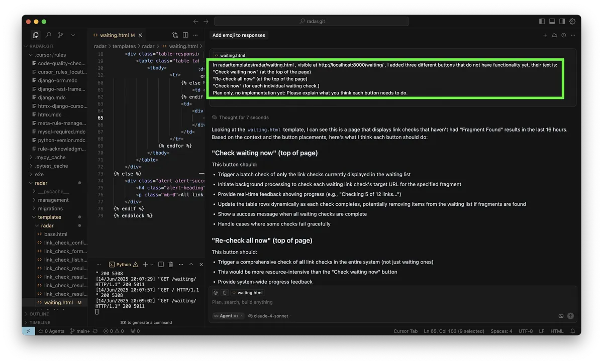
Task: Open the Agent mode dropdown
Action: 228,316
